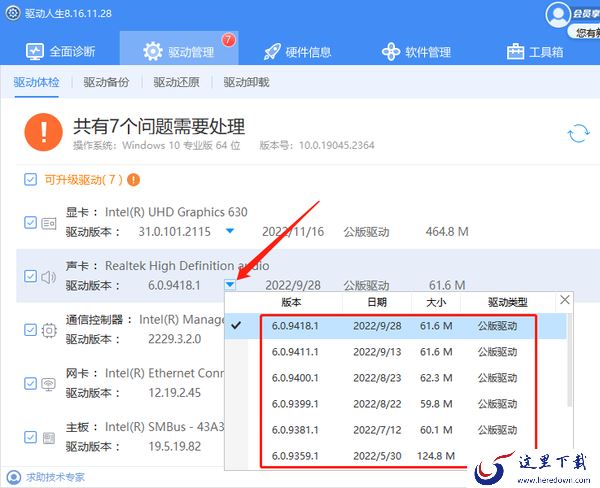The image size is (600, 488).
Task: Uncheck the Realtek audio driver checkbox
Action: (31, 276)
